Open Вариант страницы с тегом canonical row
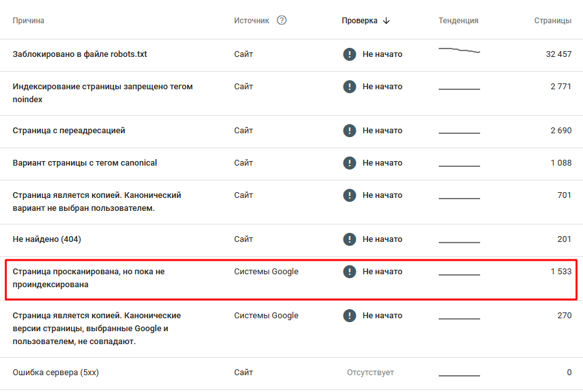The height and width of the screenshot is (392, 583). pyautogui.click(x=85, y=163)
